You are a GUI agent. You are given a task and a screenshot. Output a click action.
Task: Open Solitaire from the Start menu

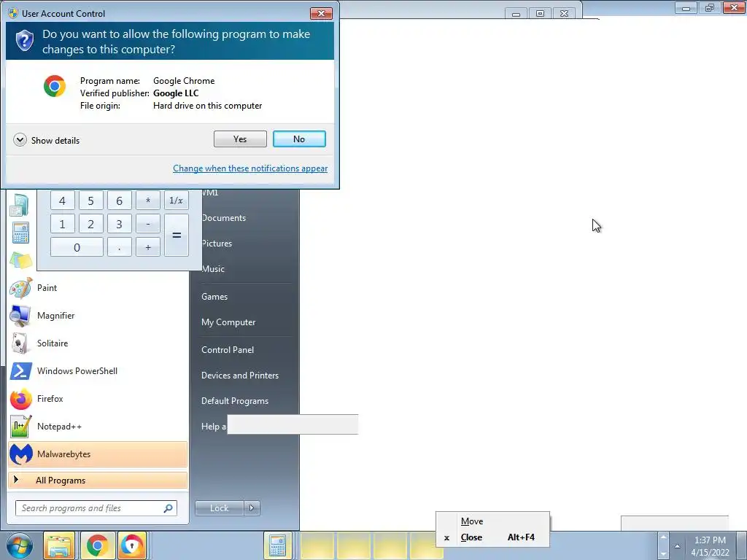click(x=98, y=343)
